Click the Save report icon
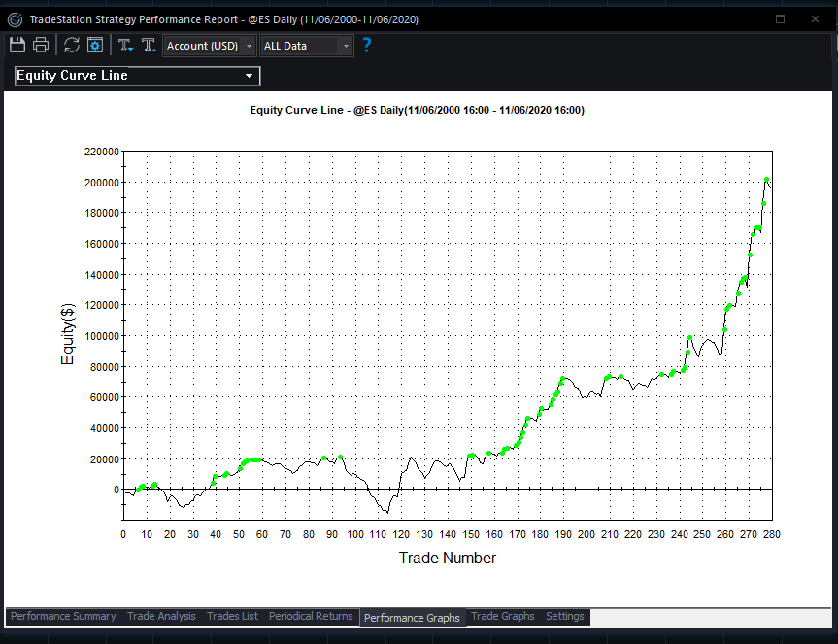Image resolution: width=838 pixels, height=644 pixels. pos(17,44)
